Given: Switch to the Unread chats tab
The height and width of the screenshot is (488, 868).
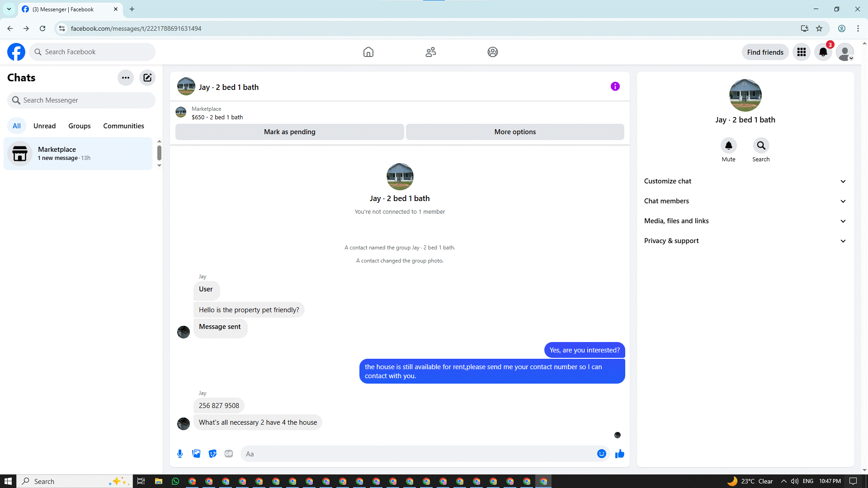Looking at the screenshot, I should tap(44, 126).
